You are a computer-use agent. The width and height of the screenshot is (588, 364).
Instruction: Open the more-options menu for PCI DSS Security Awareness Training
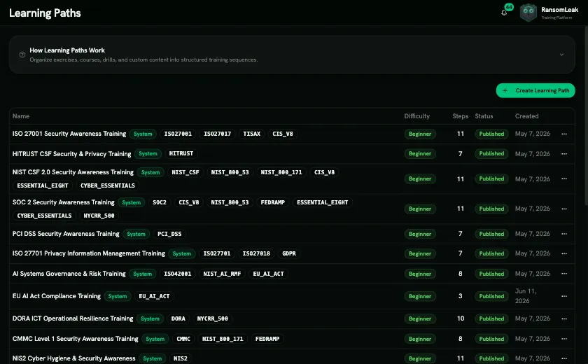click(x=563, y=234)
